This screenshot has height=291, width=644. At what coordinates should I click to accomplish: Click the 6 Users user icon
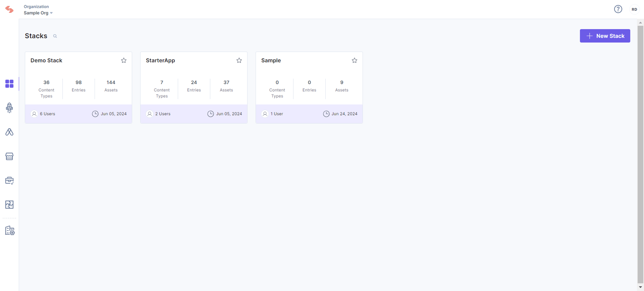click(34, 114)
